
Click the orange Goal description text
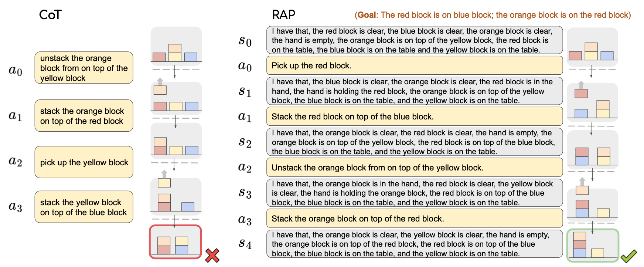[493, 15]
